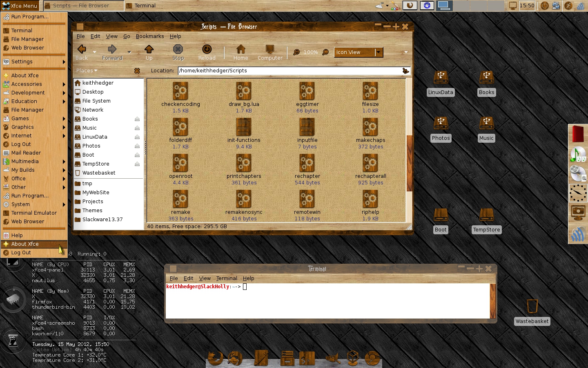Eject the TempStore volume in sidebar
Viewport: 588px width, 368px height.
(x=137, y=164)
